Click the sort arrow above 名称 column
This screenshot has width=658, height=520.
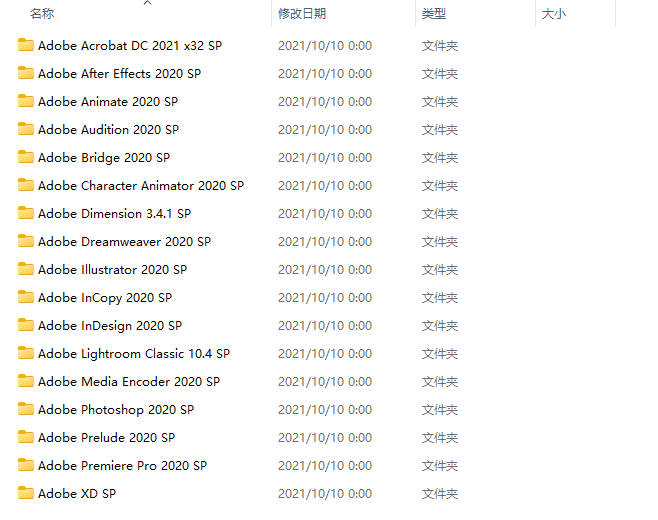tap(147, 3)
